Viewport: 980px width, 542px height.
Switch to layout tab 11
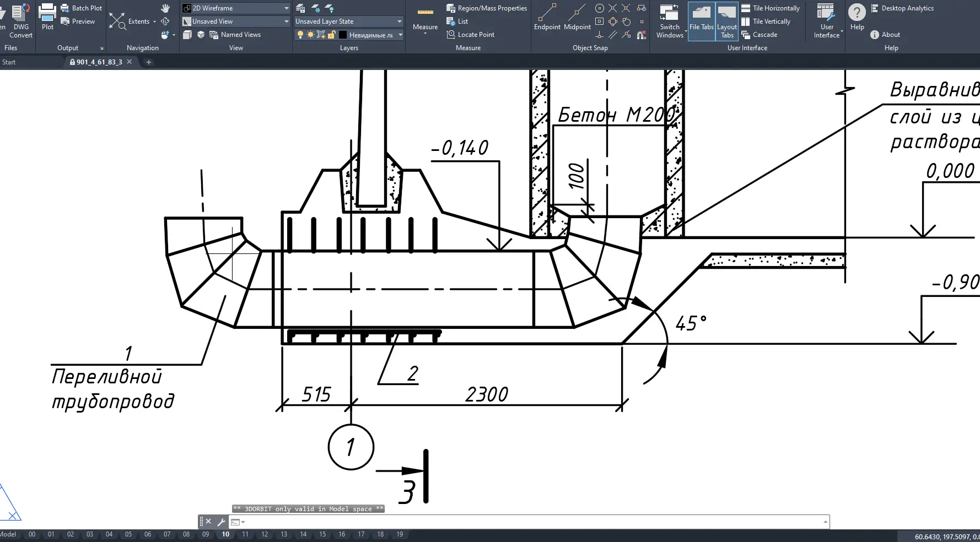pos(245,534)
